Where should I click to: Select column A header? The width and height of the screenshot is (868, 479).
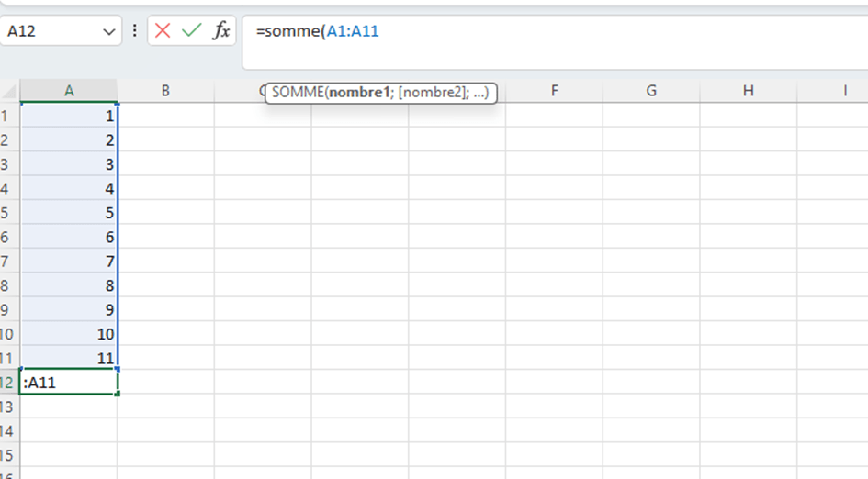click(69, 91)
